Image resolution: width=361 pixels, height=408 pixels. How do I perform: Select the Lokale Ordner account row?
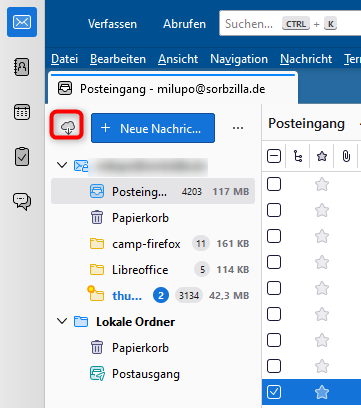[x=153, y=322]
